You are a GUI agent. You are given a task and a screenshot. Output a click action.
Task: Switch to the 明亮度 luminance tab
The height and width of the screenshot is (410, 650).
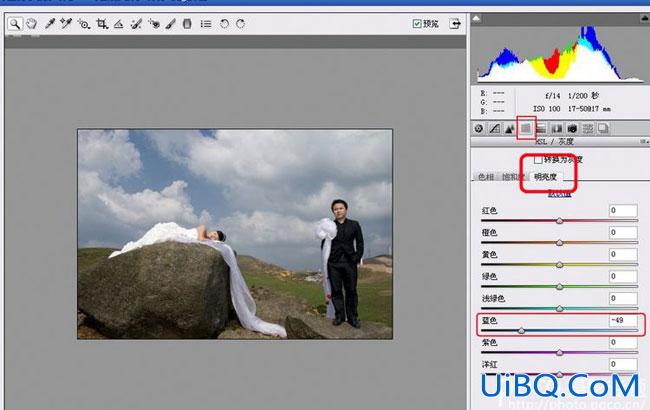tap(546, 177)
